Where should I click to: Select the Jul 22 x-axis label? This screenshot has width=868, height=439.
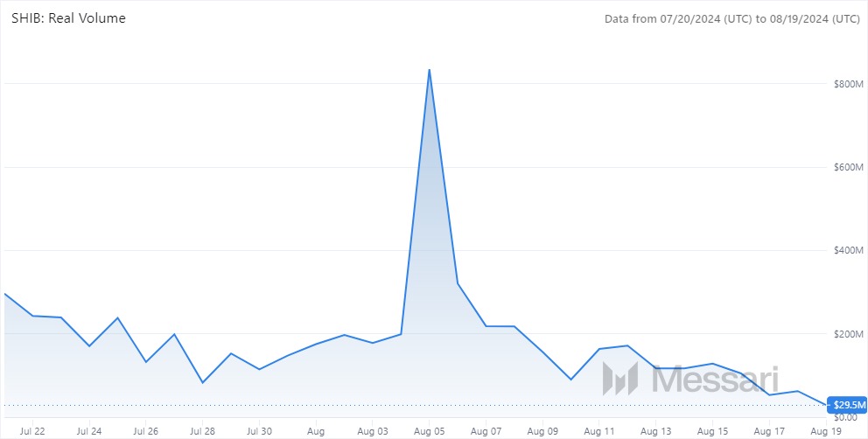point(31,431)
